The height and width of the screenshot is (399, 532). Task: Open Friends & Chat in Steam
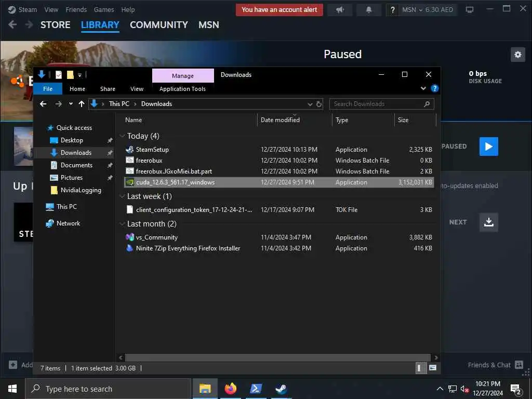[495, 365]
